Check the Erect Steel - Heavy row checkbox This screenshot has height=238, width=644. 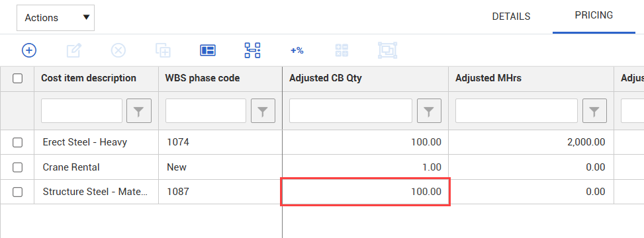17,142
